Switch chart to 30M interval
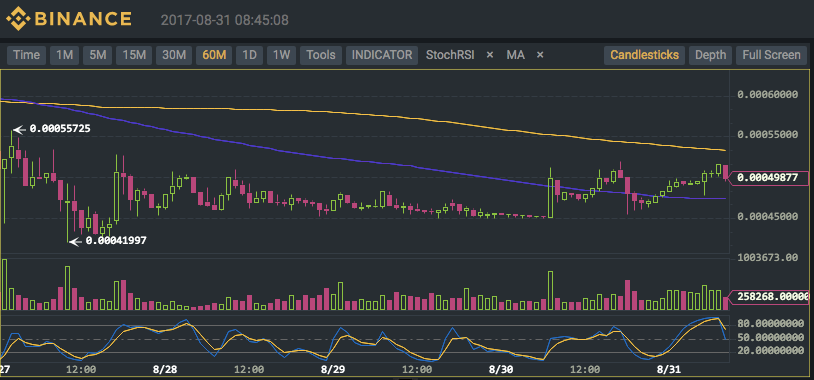Image resolution: width=814 pixels, height=380 pixels. pos(174,55)
